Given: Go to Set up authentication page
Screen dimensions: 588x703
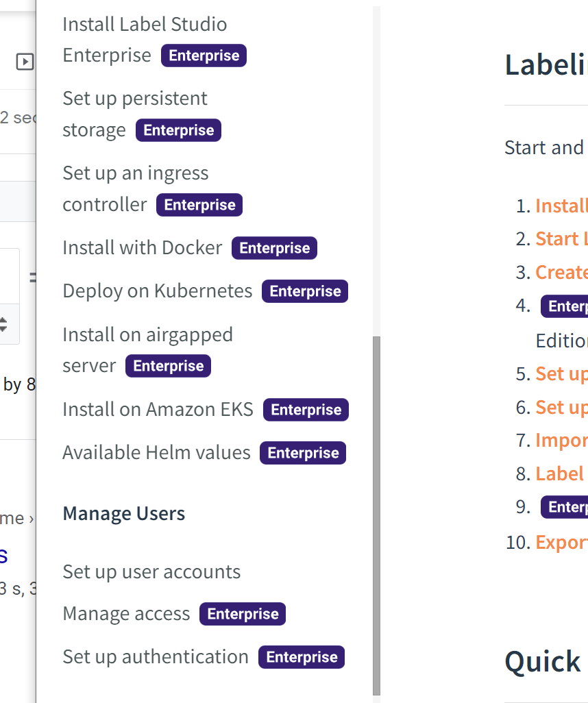Looking at the screenshot, I should [156, 657].
